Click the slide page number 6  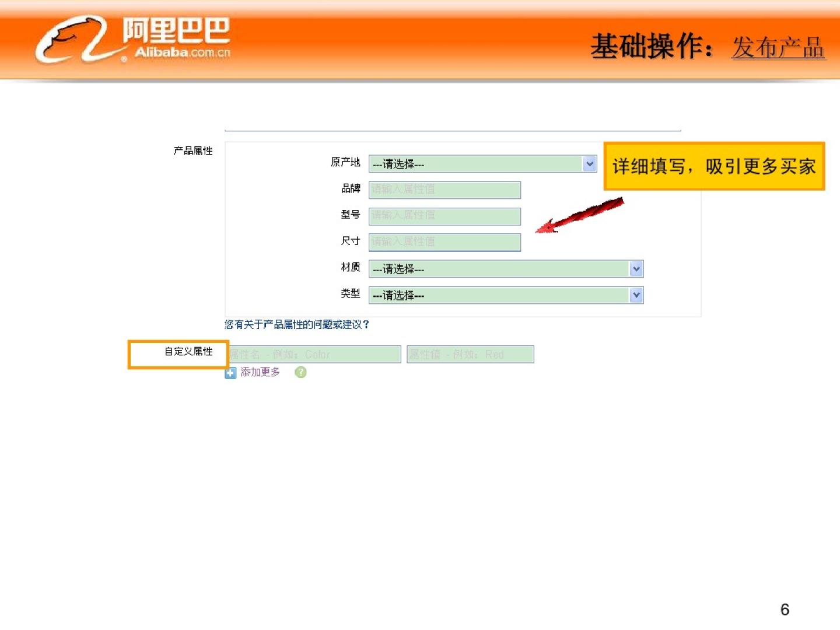pyautogui.click(x=785, y=610)
